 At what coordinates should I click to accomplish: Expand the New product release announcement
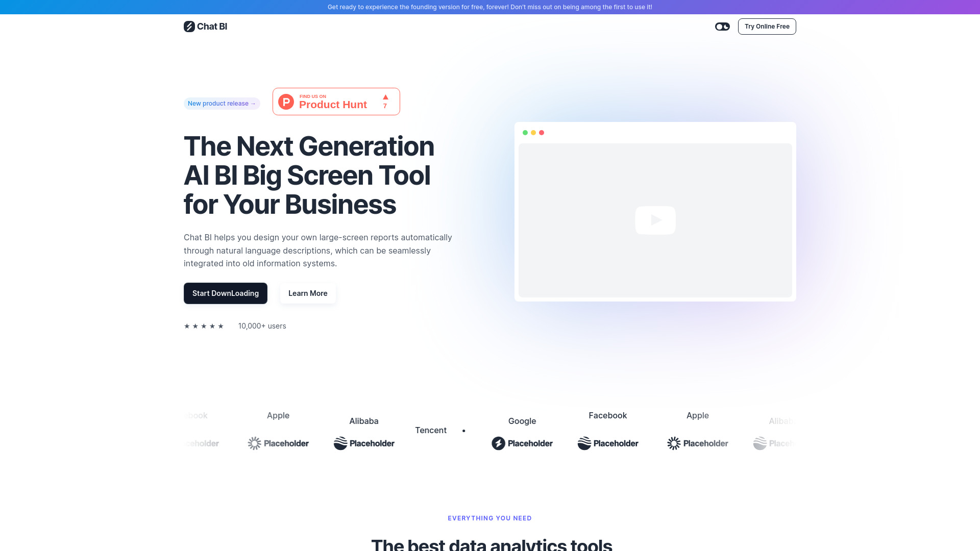click(x=222, y=104)
